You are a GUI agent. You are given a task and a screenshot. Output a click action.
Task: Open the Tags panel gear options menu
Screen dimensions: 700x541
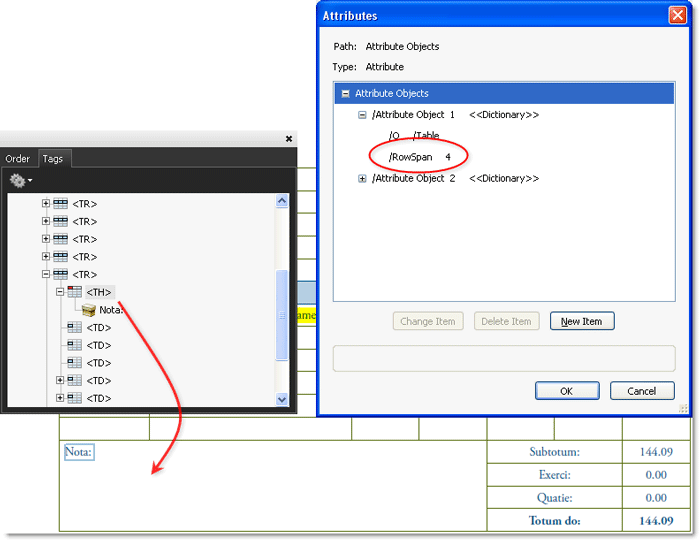[x=20, y=181]
